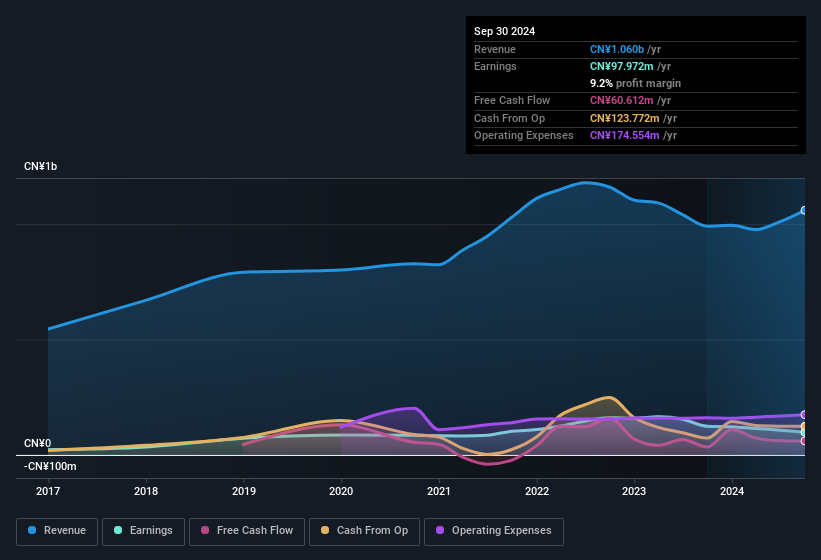This screenshot has height=560, width=821.
Task: Toggle the Earnings legend button
Action: tap(143, 531)
